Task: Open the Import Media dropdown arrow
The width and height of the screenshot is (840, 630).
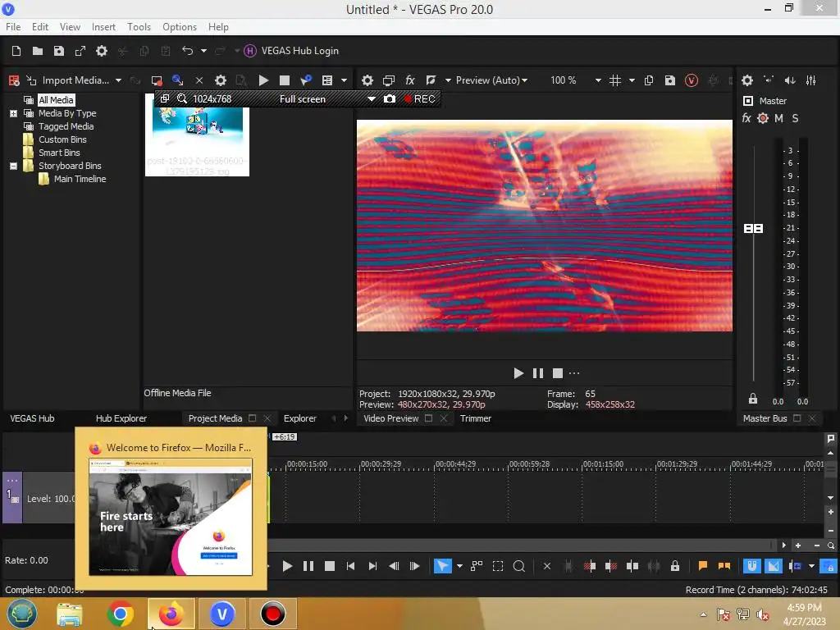Action: (118, 80)
